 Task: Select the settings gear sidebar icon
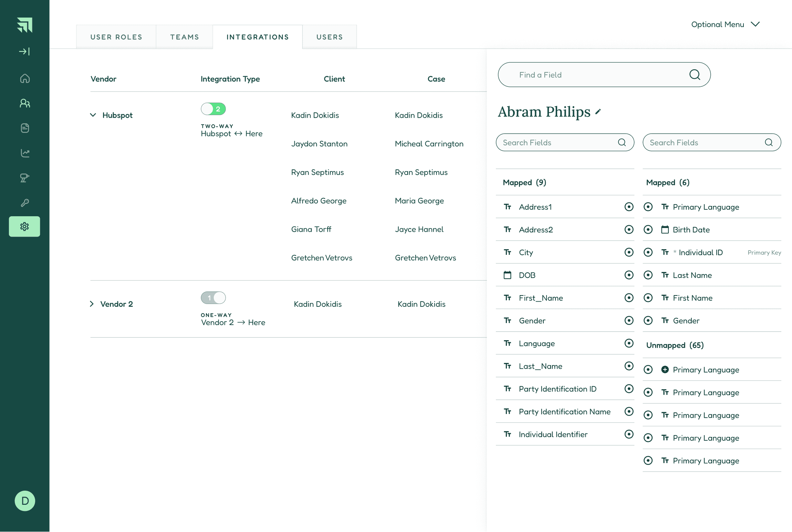24,227
